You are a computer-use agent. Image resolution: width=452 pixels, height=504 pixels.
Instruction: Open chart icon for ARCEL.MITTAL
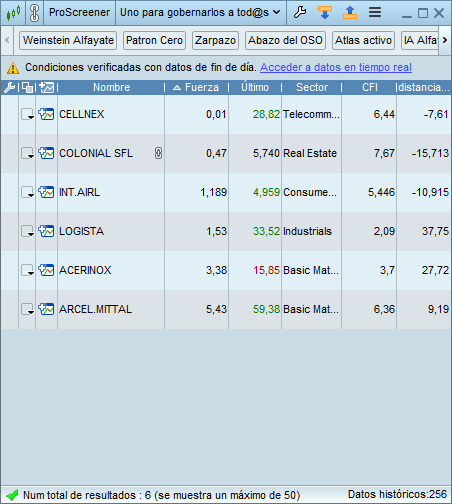coord(46,309)
